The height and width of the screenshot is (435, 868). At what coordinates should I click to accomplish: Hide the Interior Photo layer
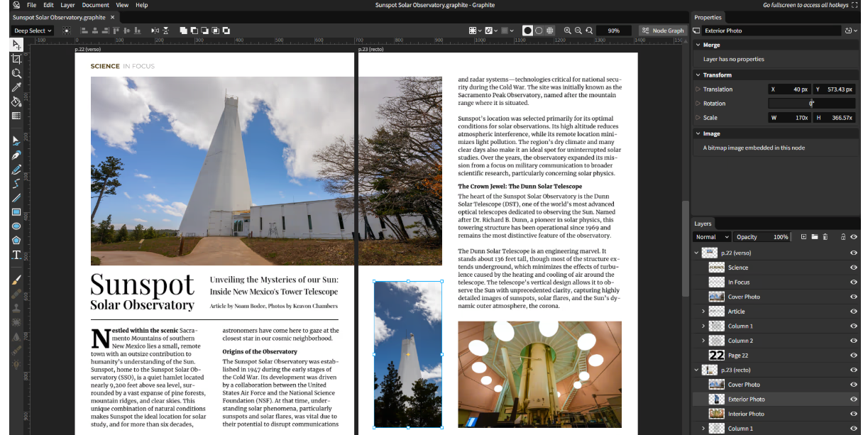(x=853, y=414)
